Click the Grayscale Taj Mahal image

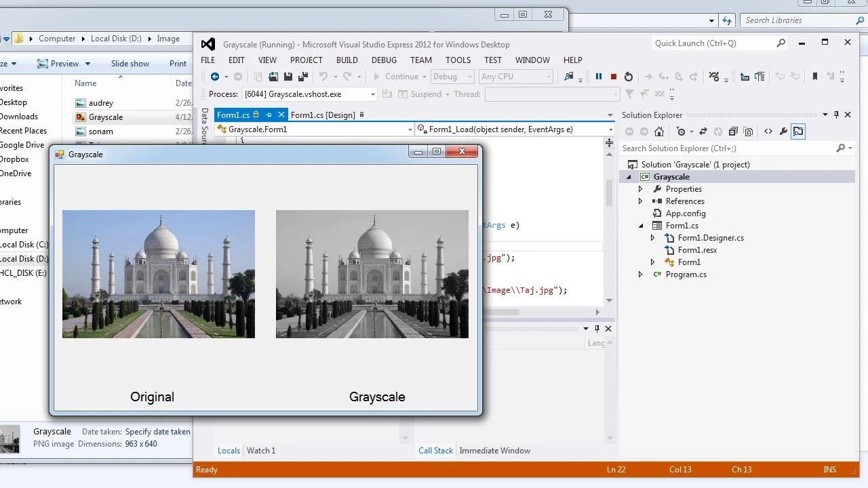pos(372,274)
